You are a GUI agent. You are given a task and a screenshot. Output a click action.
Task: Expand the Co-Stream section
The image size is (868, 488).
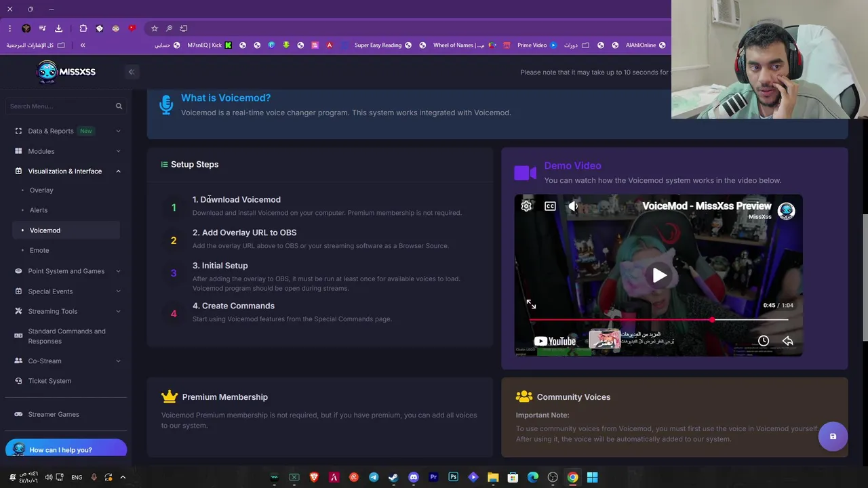pyautogui.click(x=66, y=361)
